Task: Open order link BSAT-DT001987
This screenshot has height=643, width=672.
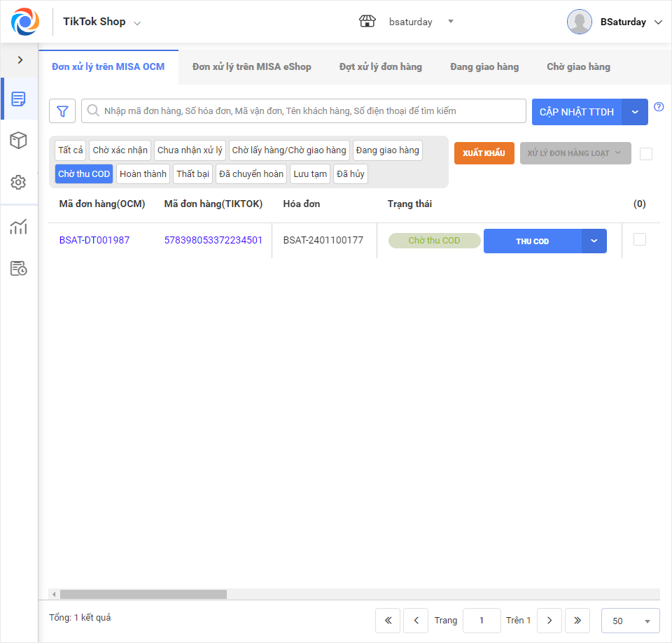Action: pyautogui.click(x=94, y=240)
